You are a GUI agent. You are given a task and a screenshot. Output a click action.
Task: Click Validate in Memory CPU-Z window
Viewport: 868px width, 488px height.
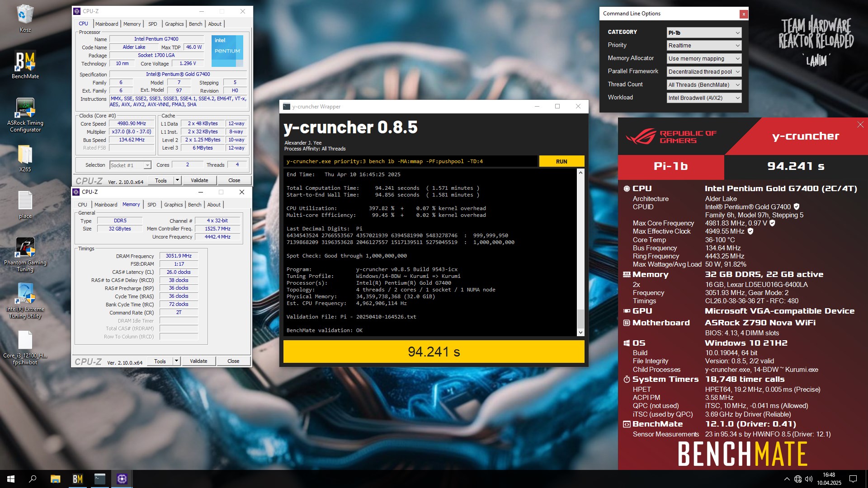[198, 361]
